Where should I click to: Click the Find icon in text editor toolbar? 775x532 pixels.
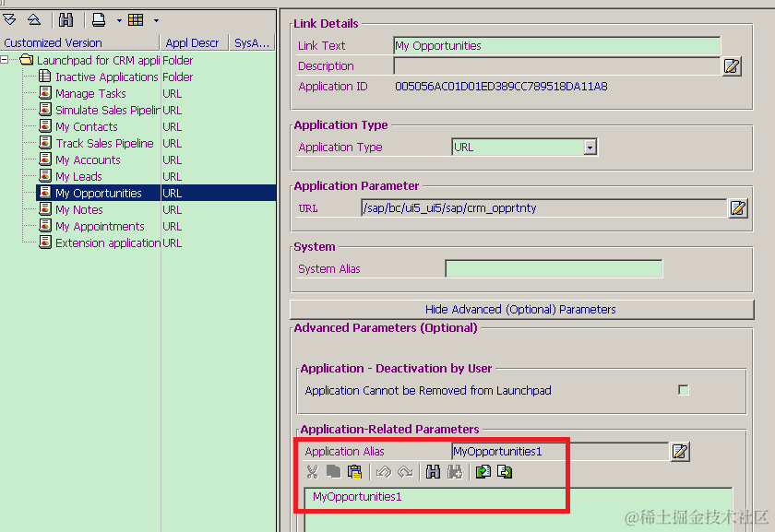(433, 472)
